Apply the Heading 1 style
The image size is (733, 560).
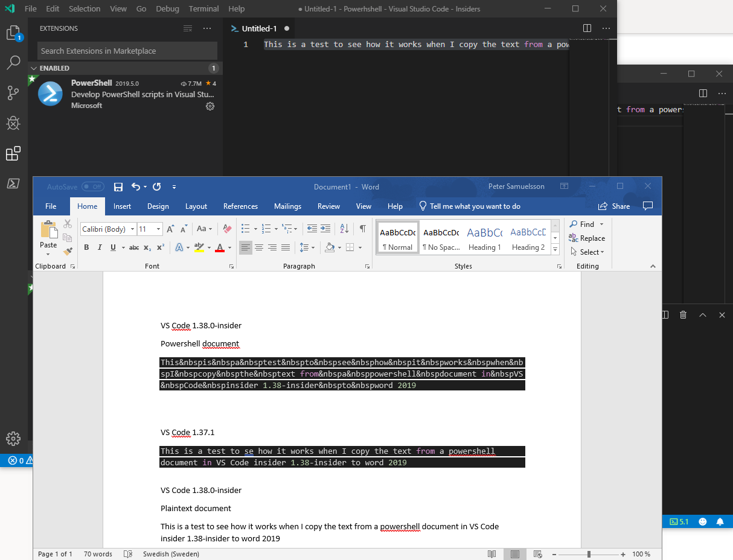click(485, 238)
